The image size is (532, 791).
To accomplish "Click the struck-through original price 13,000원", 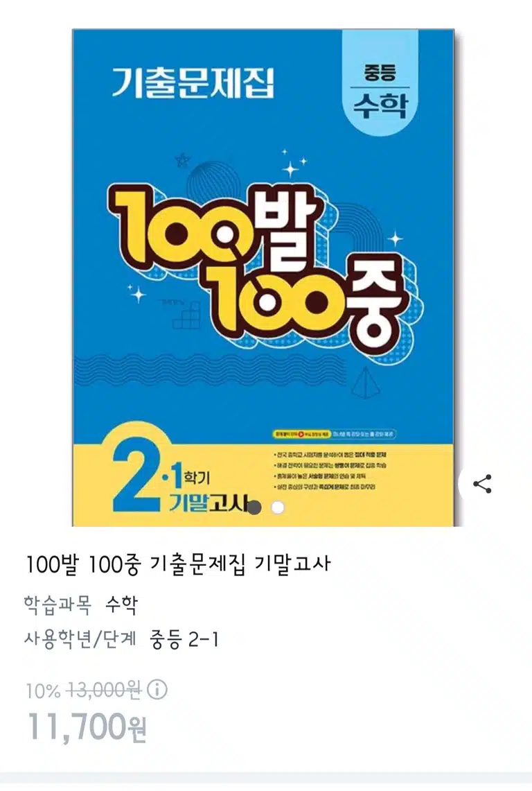I will [104, 689].
